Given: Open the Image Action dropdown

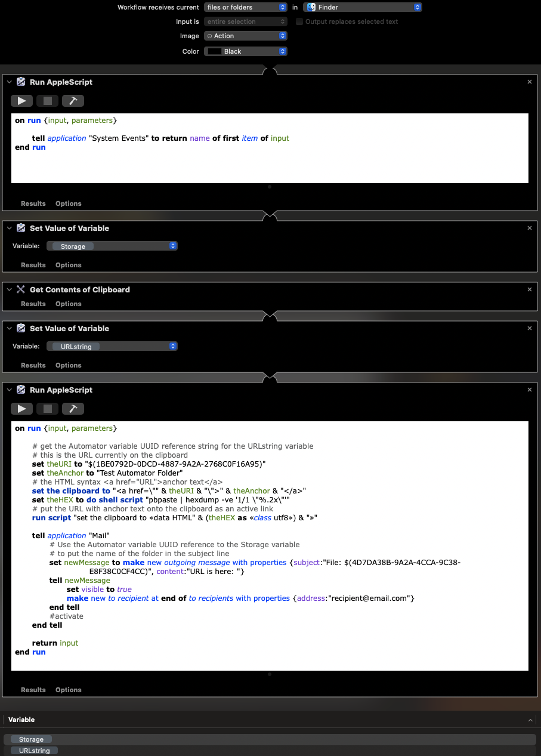Looking at the screenshot, I should pos(246,36).
